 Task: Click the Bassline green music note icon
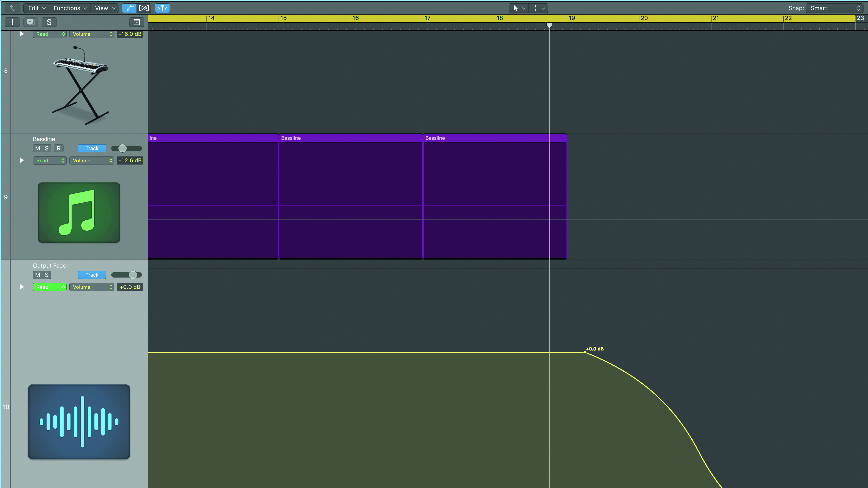79,212
